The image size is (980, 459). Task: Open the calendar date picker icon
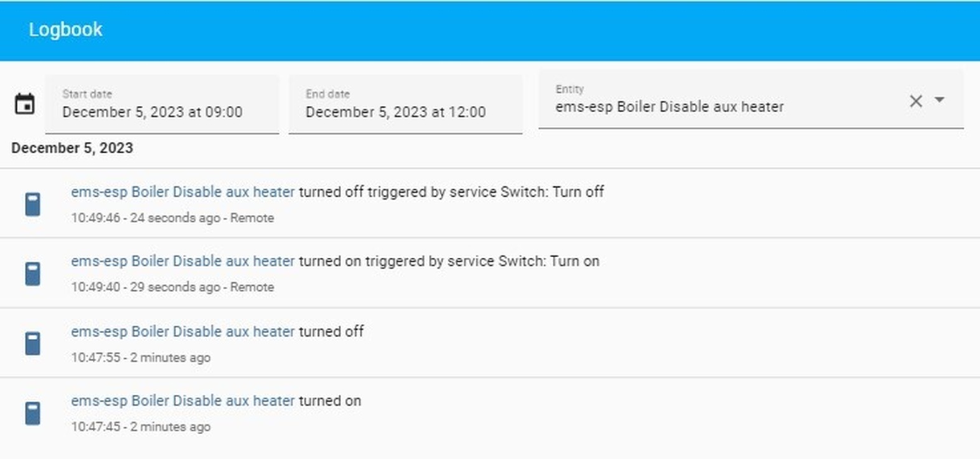pyautogui.click(x=25, y=104)
